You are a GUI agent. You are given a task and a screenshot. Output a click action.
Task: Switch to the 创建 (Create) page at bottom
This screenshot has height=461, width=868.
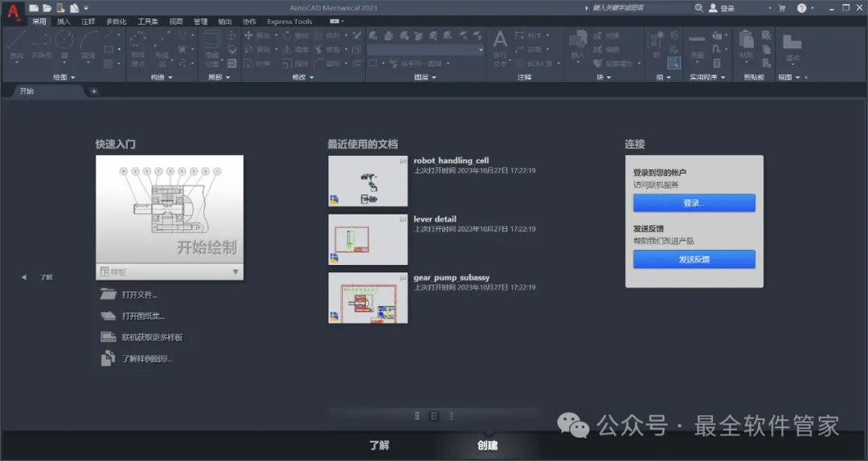[x=488, y=446]
